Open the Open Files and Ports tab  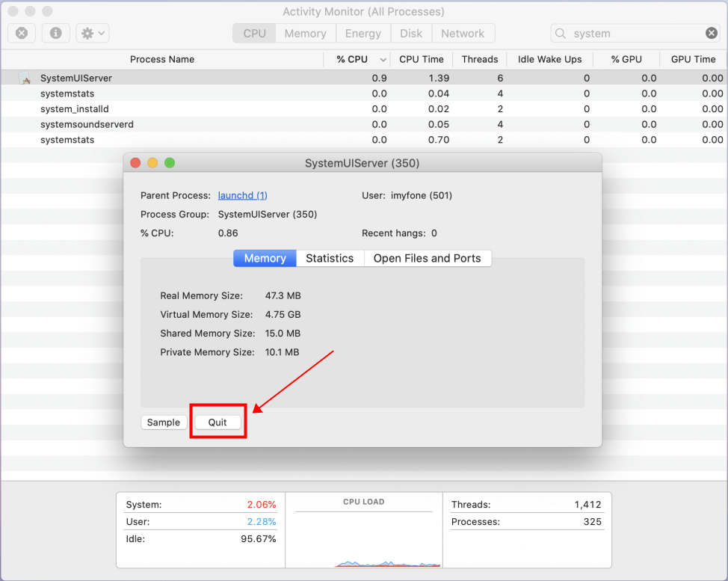(428, 258)
